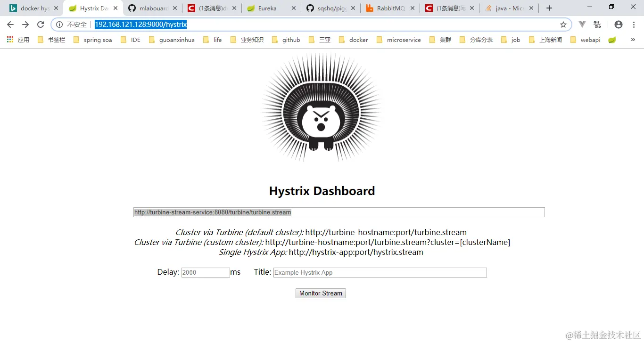Open the 上海新闻 bookmark folder
Viewport: 644px width, 343px height.
[545, 40]
